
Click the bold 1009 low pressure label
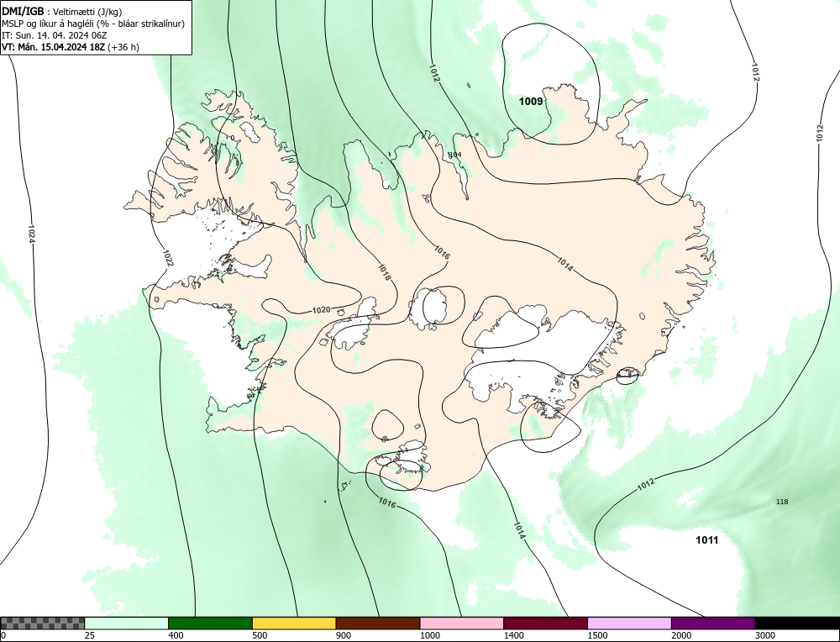pyautogui.click(x=530, y=102)
